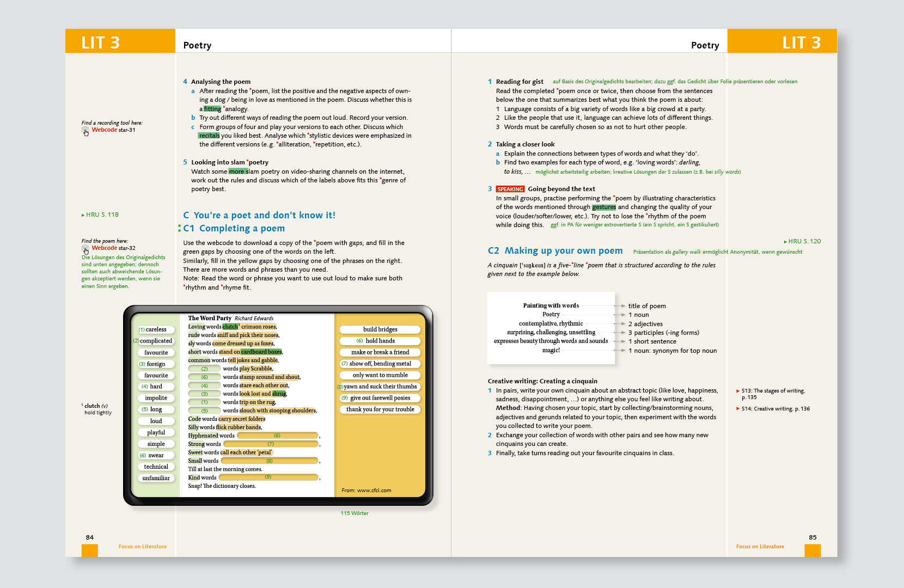Click the red arrow next to S13 reference

(738, 391)
